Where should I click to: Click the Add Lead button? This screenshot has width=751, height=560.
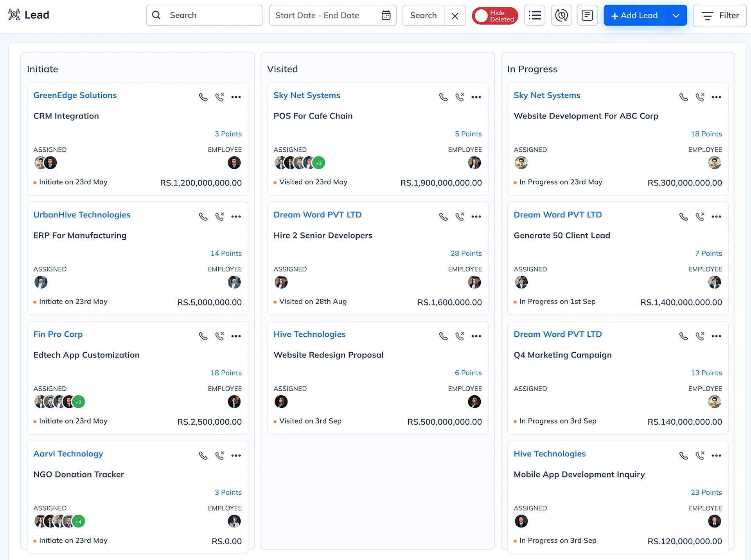(x=634, y=16)
